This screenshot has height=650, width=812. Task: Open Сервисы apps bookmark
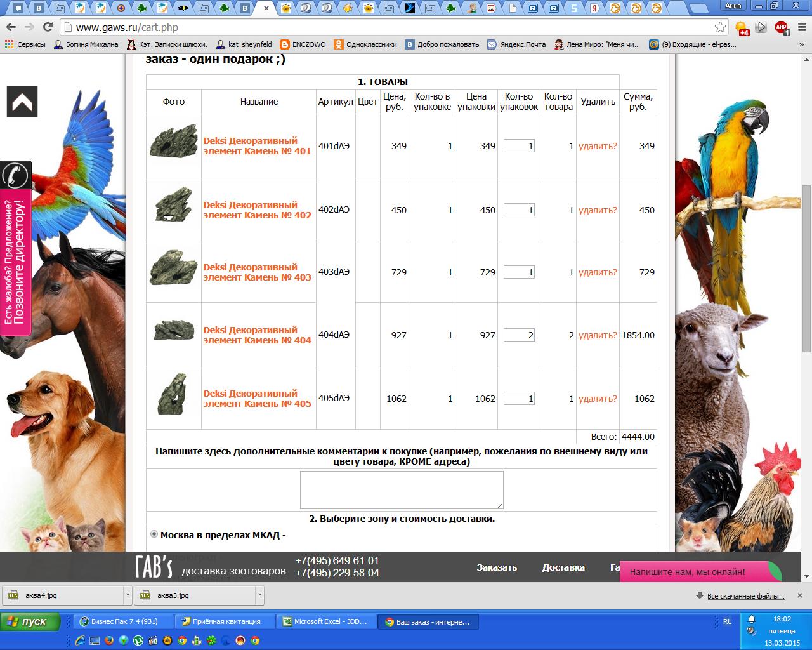tap(25, 44)
